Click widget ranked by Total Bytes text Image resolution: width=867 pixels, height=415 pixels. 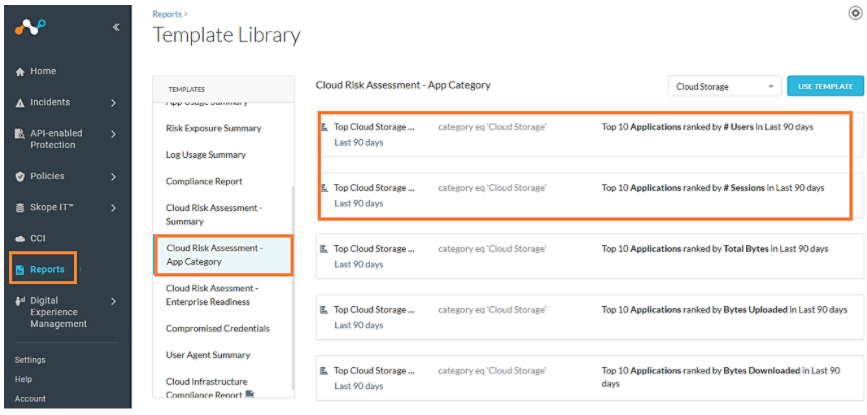715,249
